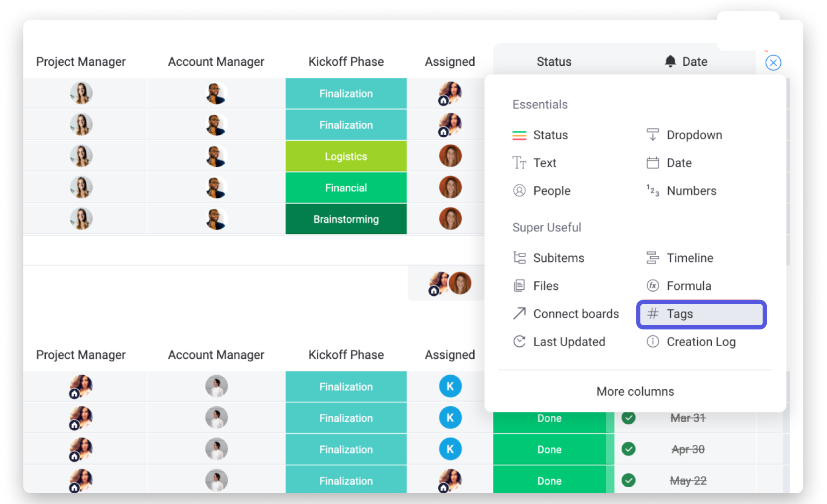Click the Status column type icon
Screen dimensions: 827x504
(x=519, y=135)
